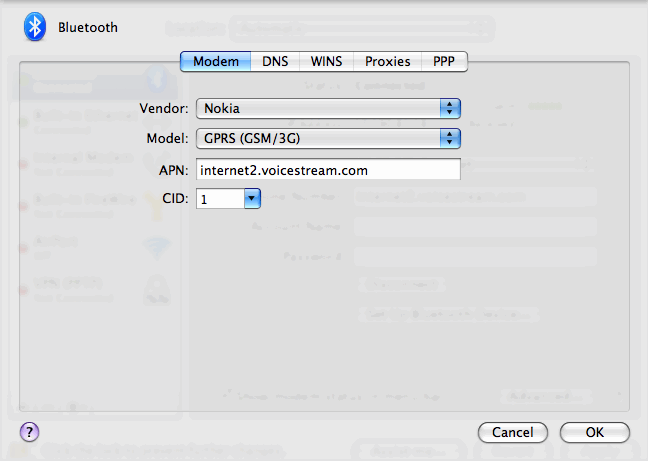
Task: Click the CID value field
Action: pyautogui.click(x=219, y=199)
